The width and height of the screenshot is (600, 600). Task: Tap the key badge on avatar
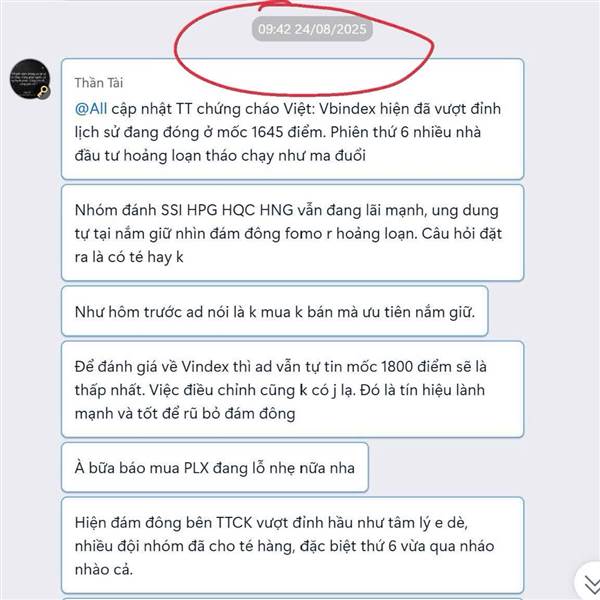(43, 92)
